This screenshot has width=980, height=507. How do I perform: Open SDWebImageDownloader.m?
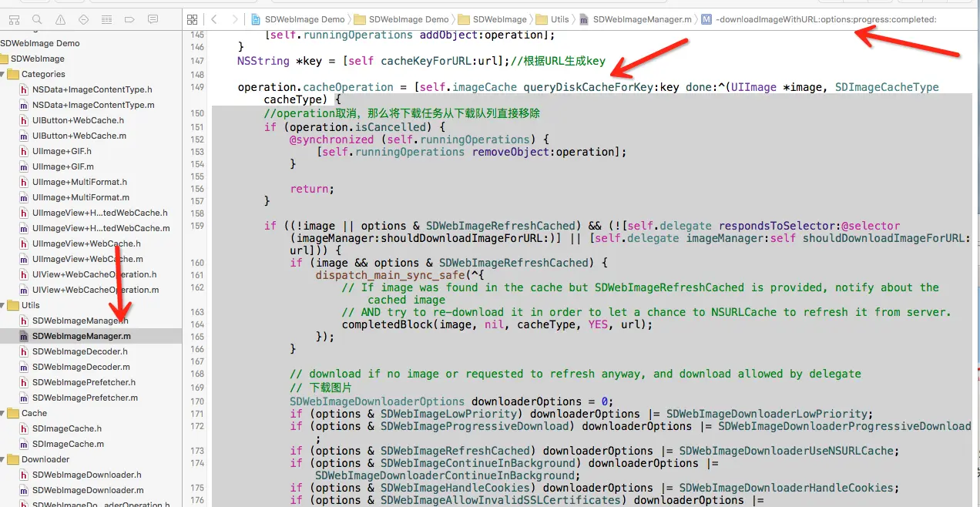[x=88, y=490]
